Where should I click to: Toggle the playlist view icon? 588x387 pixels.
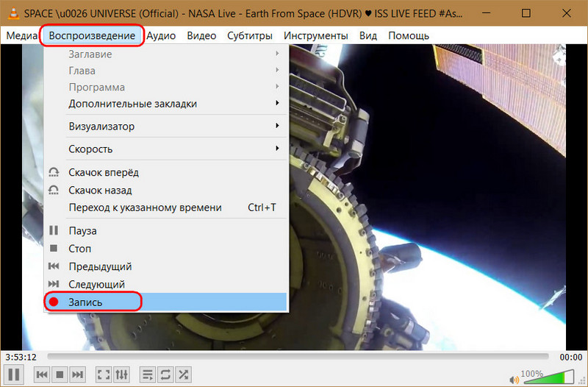pyautogui.click(x=148, y=374)
